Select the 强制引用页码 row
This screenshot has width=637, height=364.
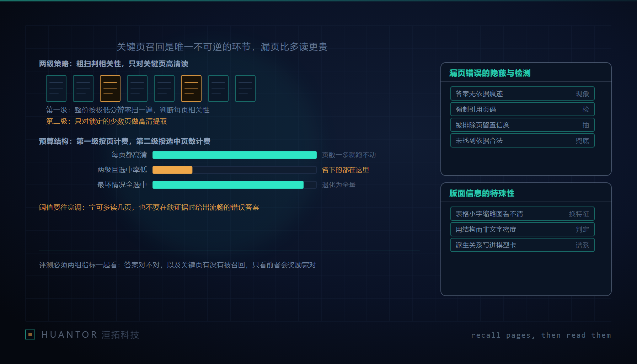(x=523, y=109)
